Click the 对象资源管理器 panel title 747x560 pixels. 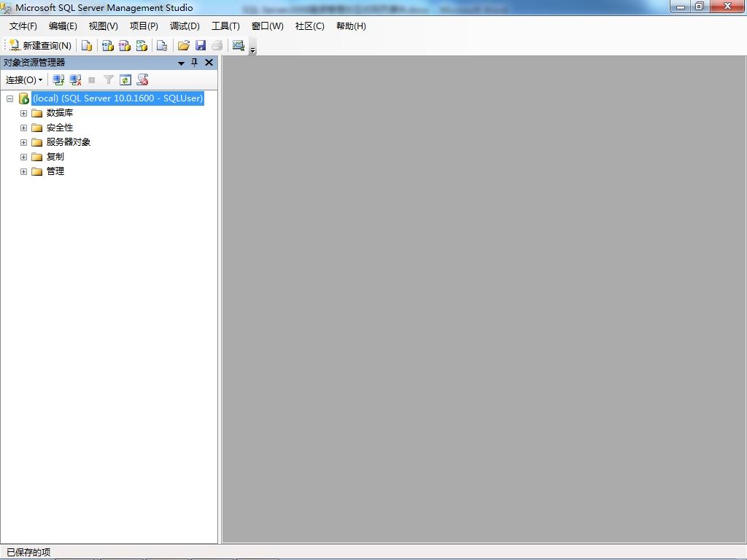[x=34, y=63]
